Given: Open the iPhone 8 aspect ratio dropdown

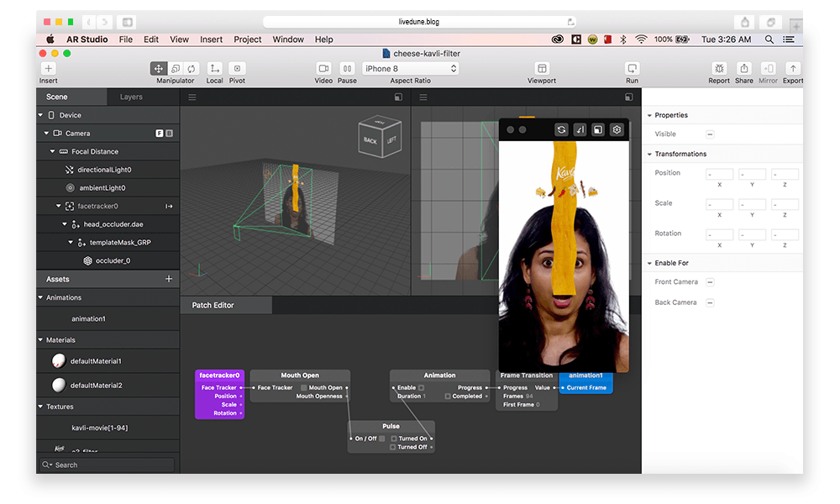Looking at the screenshot, I should pos(411,69).
